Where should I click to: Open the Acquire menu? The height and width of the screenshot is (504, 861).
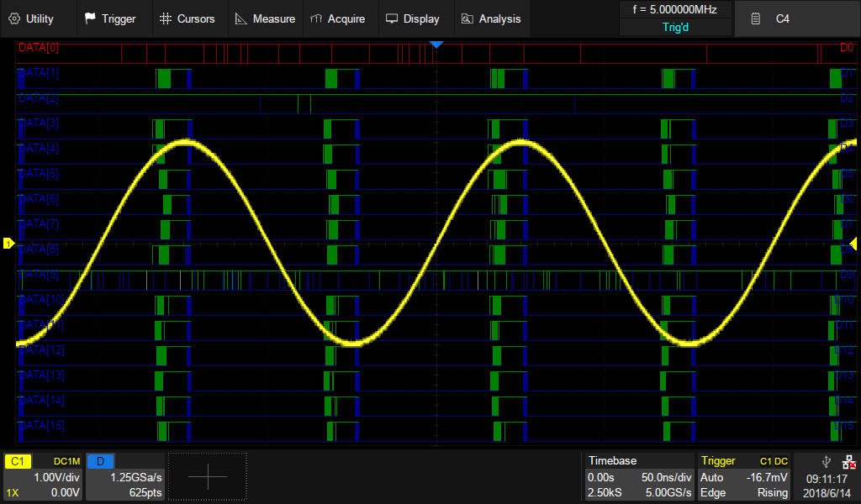coord(337,18)
